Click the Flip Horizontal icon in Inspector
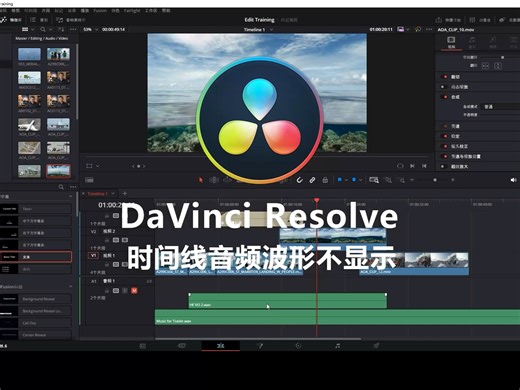The height and width of the screenshot is (390, 520). coord(485,66)
